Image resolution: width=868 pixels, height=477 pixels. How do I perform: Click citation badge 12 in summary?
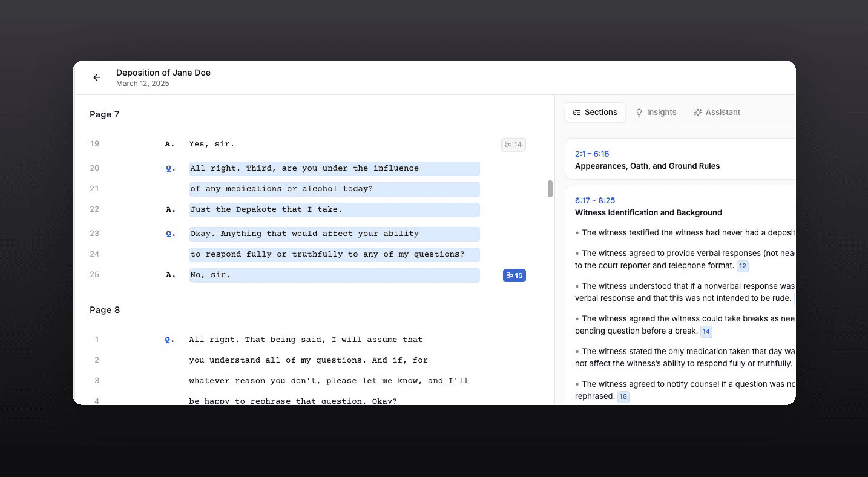(x=742, y=266)
